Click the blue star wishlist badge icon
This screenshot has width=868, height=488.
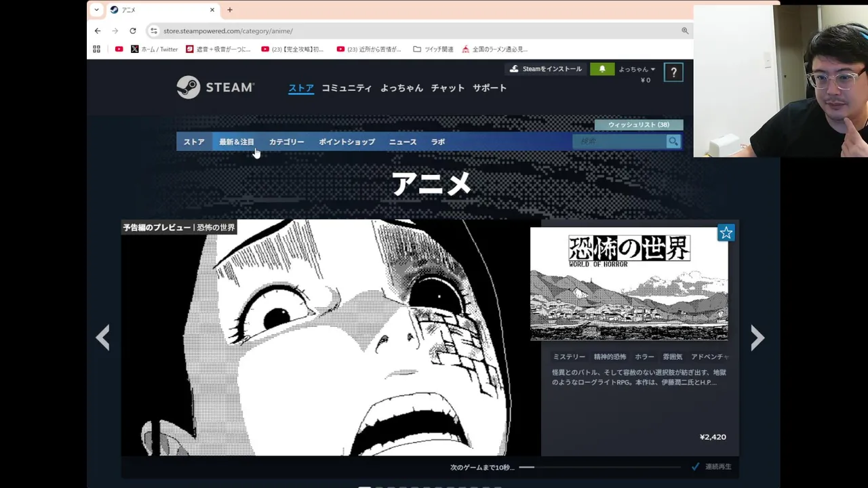[726, 233]
